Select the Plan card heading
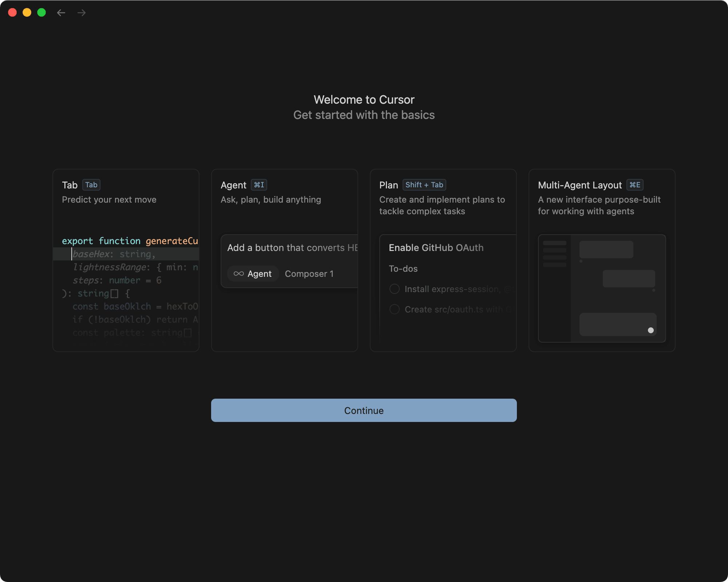 pyautogui.click(x=388, y=185)
